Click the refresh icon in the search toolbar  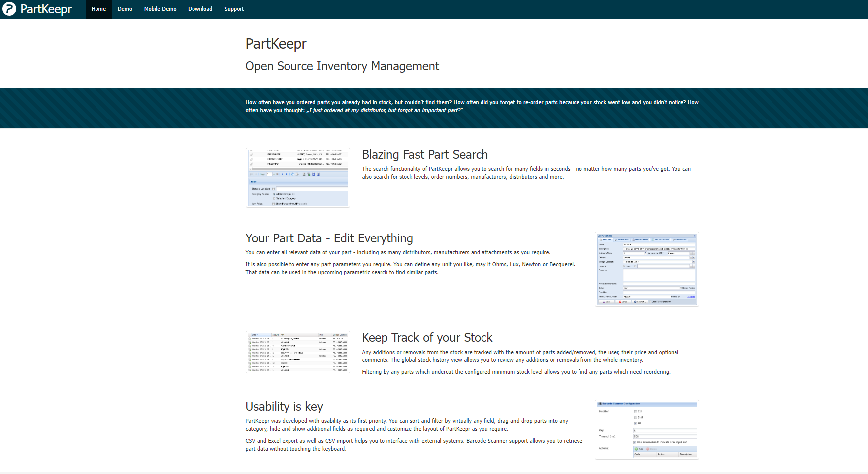point(292,174)
